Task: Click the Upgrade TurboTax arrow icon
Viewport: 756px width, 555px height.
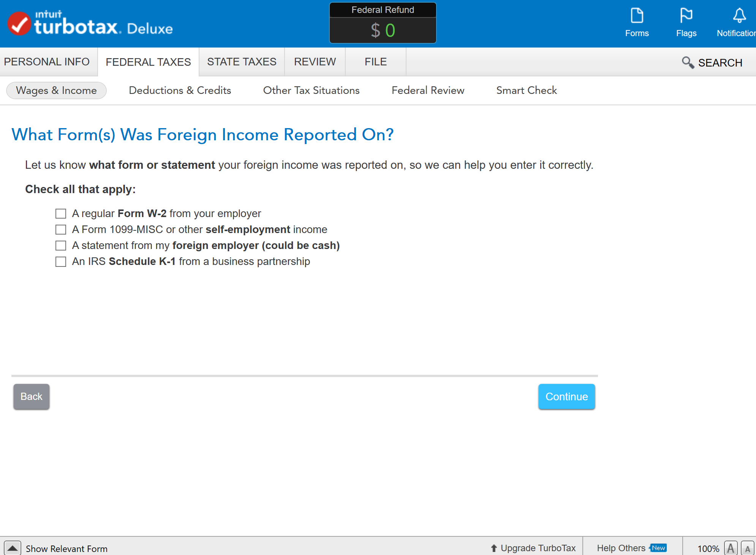Action: (493, 548)
